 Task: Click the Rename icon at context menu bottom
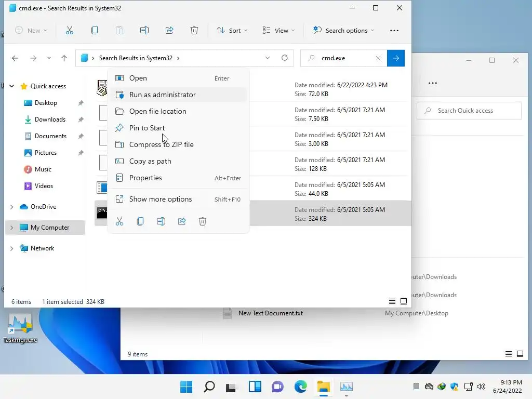coord(161,221)
